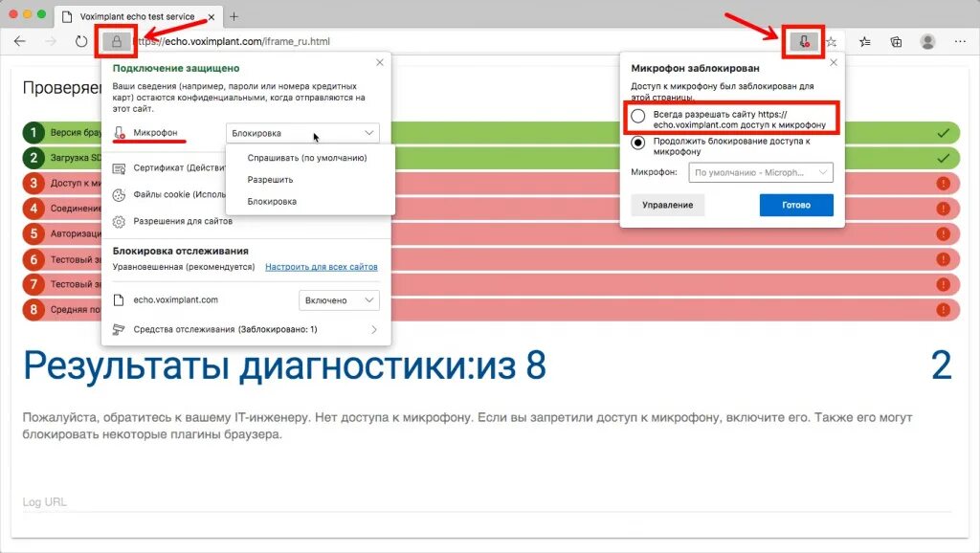Expand Средства отслеживания chevron arrow

(x=374, y=329)
